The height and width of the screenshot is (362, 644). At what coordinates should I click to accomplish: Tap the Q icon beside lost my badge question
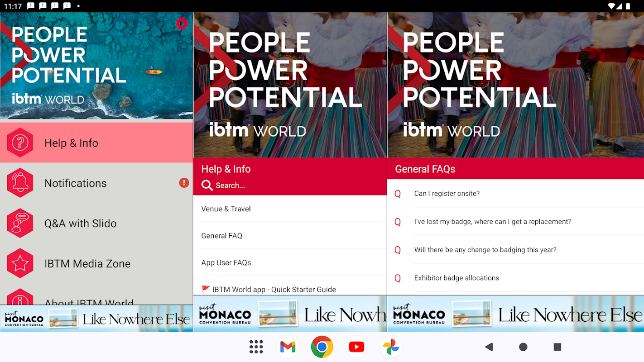coord(398,222)
